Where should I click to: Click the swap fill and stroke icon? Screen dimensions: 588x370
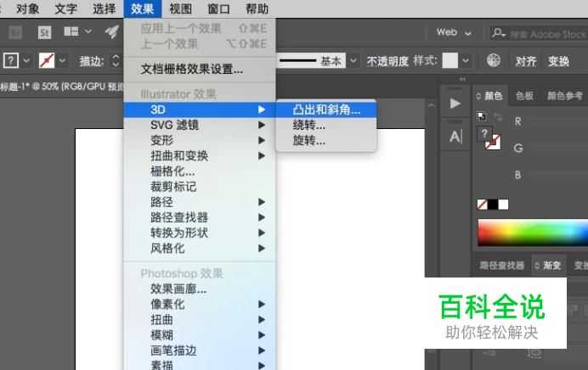[498, 117]
